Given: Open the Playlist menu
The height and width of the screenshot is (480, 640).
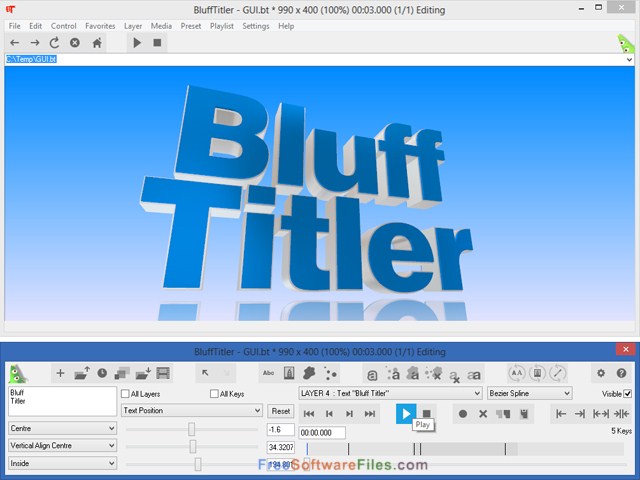Looking at the screenshot, I should [222, 26].
